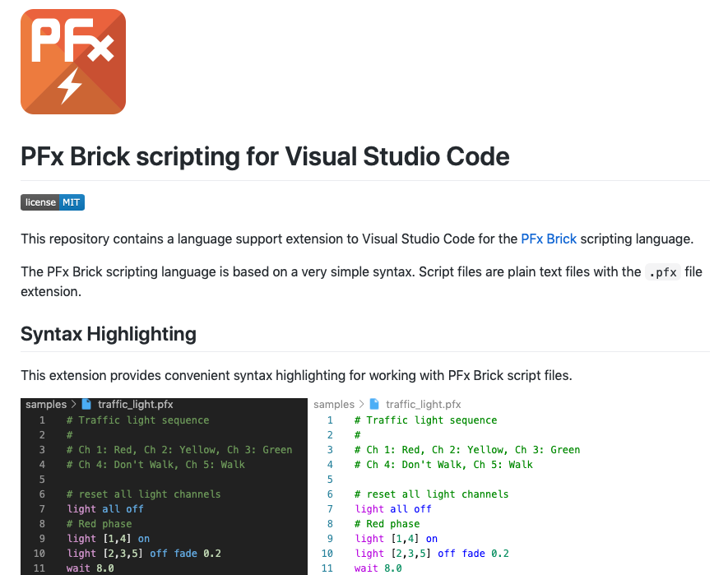
Task: Select traffic_light.pfx filename in dark breadcrumb
Action: [x=136, y=404]
